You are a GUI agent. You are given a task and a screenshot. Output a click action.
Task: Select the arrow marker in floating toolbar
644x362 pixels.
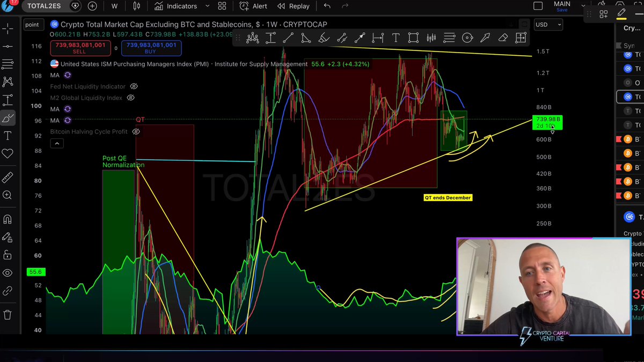485,38
